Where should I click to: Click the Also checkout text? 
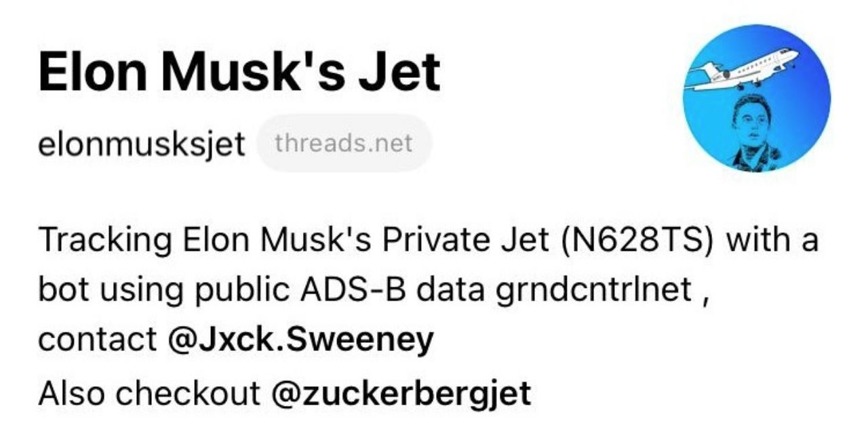click(x=149, y=394)
